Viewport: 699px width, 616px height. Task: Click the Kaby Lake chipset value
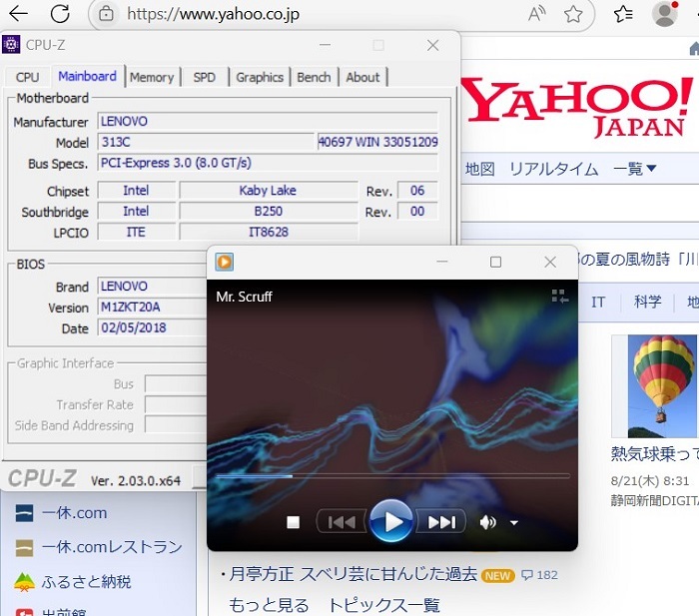tap(268, 191)
